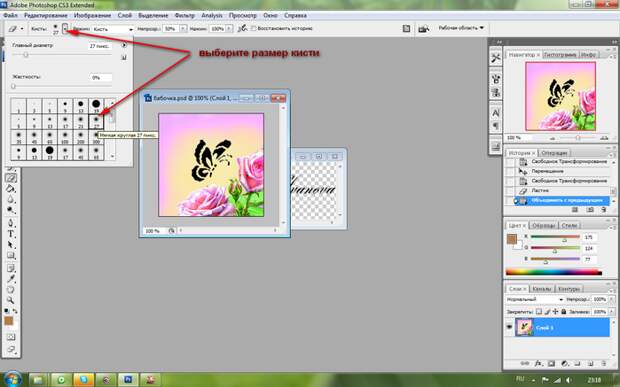
Task: Open the brush preset picker arrow
Action: click(65, 28)
